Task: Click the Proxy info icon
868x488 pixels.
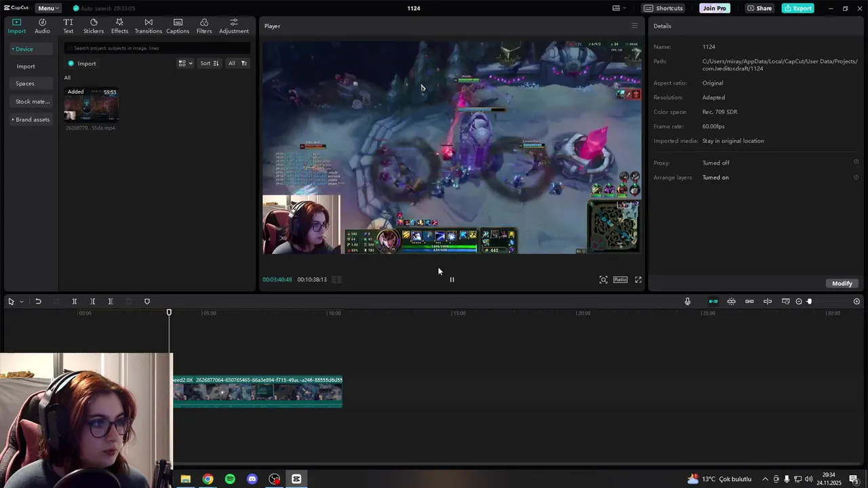Action: pos(856,162)
